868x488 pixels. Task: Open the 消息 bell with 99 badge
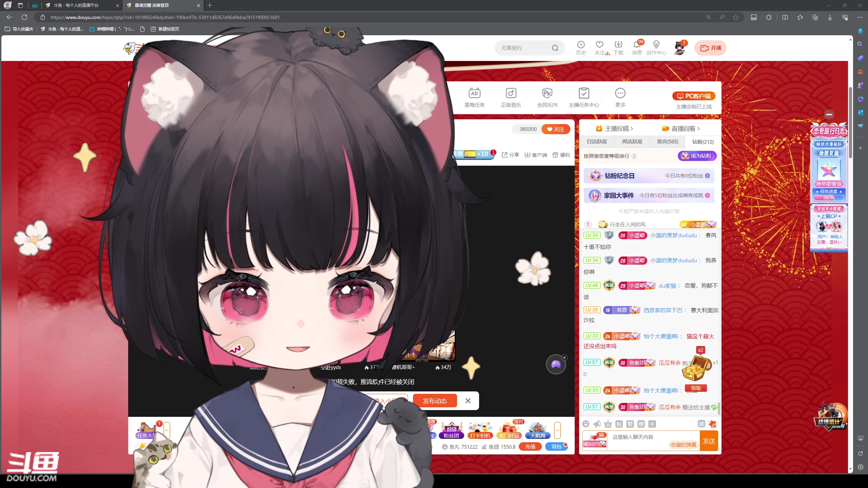[x=637, y=48]
